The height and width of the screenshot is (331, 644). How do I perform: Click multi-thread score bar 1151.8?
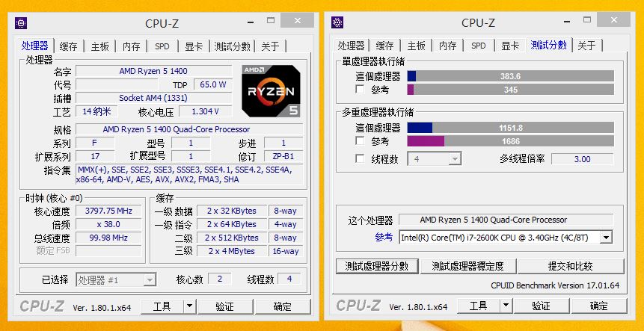511,128
